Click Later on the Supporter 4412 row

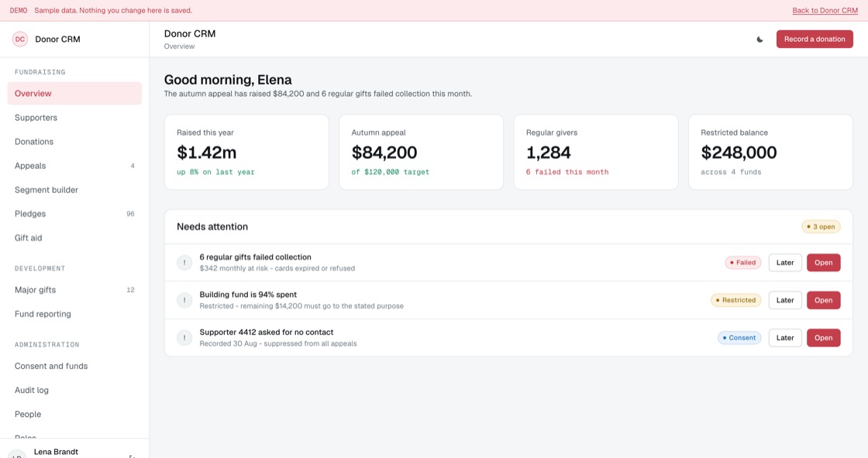tap(785, 338)
